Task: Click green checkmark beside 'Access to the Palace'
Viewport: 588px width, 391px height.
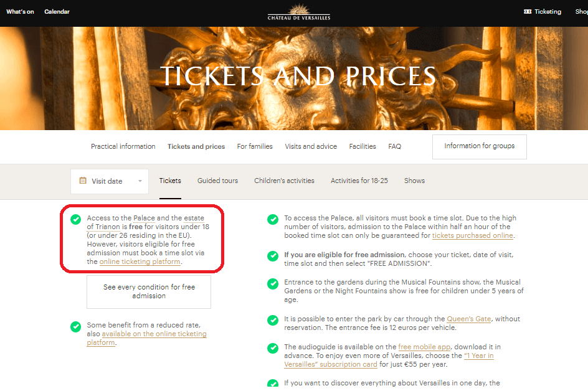Action: click(x=76, y=219)
